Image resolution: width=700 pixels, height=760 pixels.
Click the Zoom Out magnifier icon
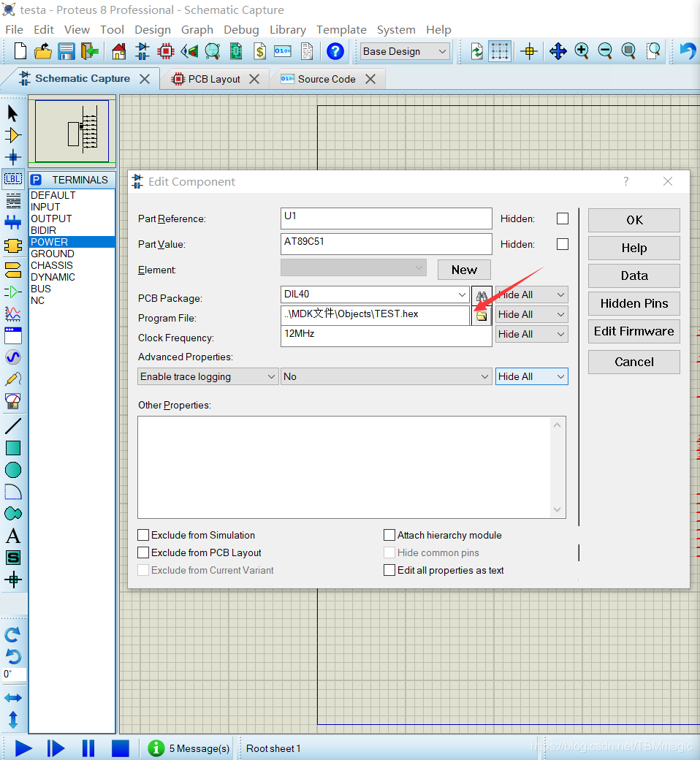click(x=605, y=51)
